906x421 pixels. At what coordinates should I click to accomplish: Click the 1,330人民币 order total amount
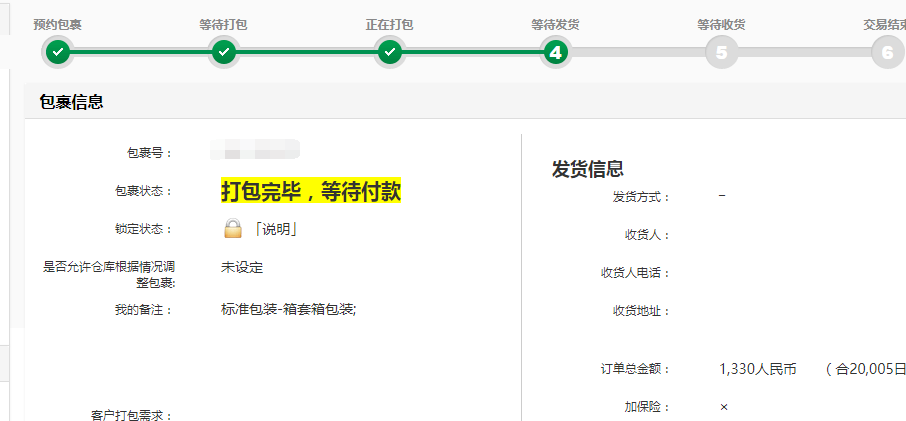757,369
